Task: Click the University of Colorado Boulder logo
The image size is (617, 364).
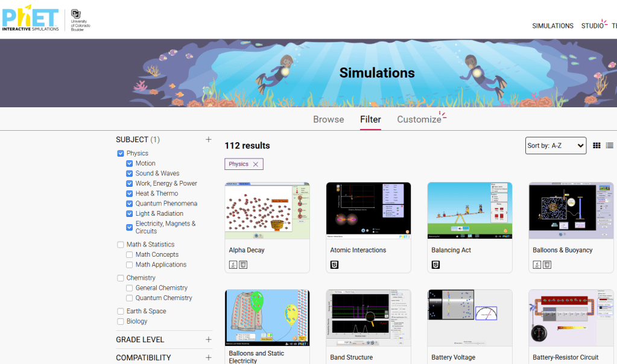Action: (x=78, y=20)
